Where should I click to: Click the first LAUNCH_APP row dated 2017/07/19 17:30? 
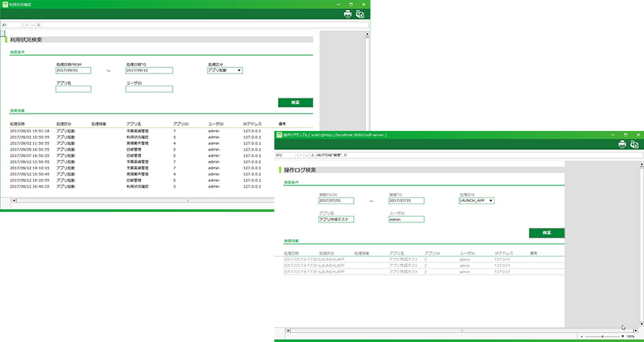[x=424, y=260]
